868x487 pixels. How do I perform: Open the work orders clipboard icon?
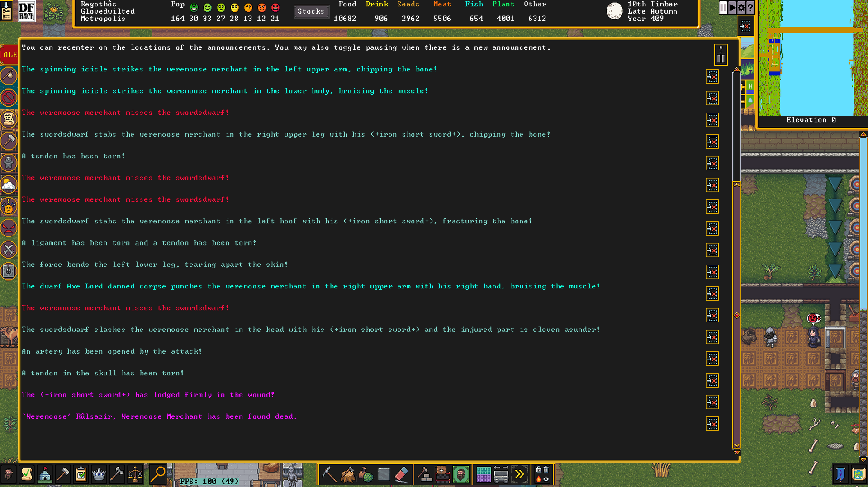81,474
